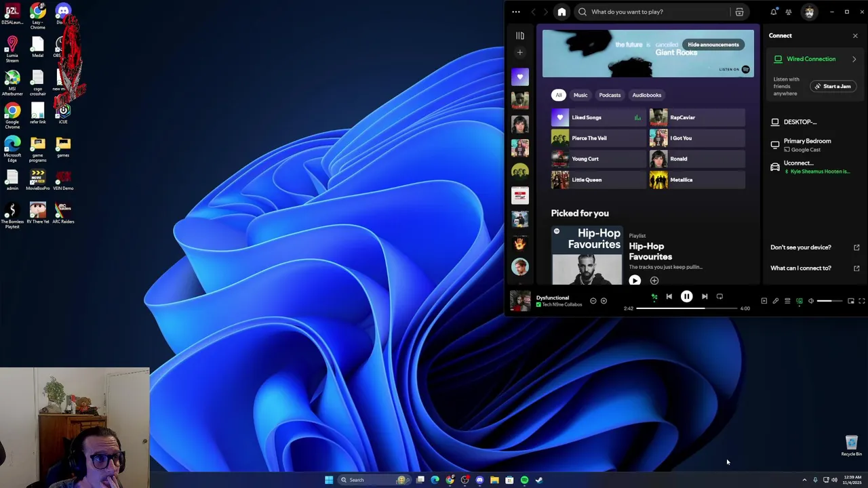Image resolution: width=868 pixels, height=488 pixels.
Task: Open the Spotify three-dots menu
Action: [x=516, y=12]
